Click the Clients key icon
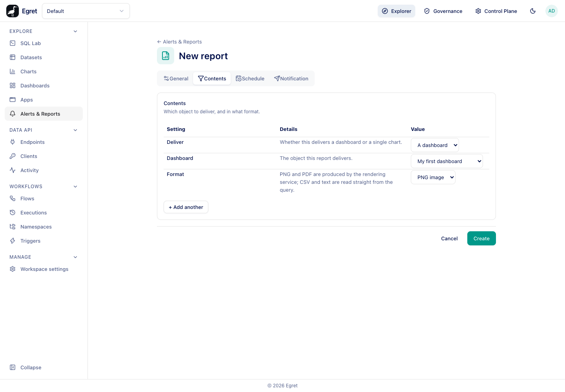This screenshot has width=565, height=392. pos(13,156)
